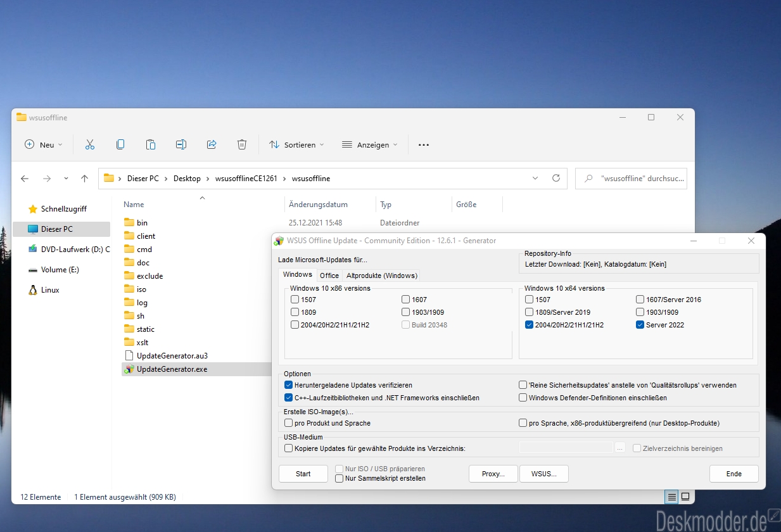Select the doc folder icon
The image size is (781, 532).
point(129,262)
